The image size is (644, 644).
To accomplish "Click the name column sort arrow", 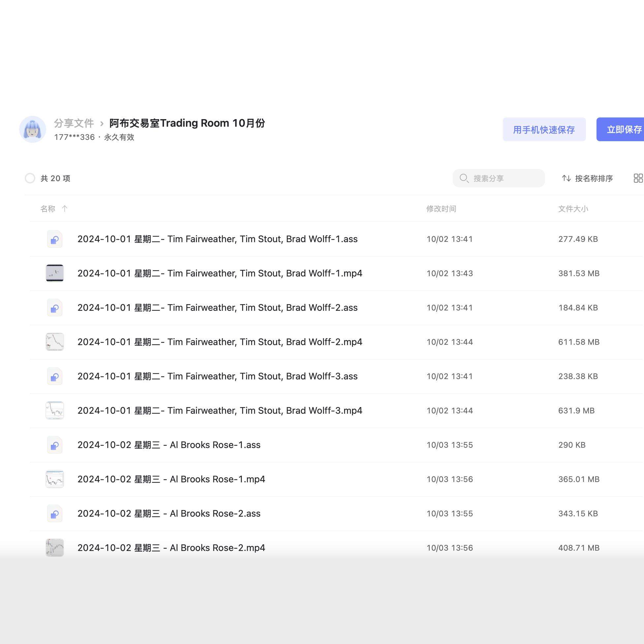I will [x=65, y=209].
